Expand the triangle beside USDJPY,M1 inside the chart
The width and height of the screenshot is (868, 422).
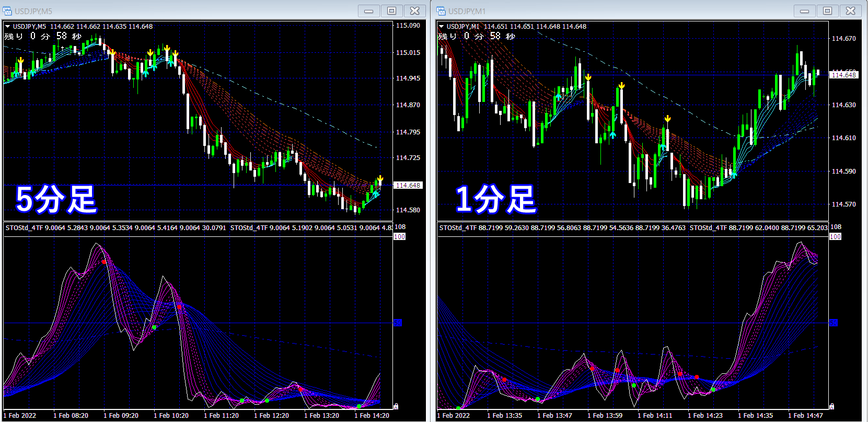click(x=442, y=27)
